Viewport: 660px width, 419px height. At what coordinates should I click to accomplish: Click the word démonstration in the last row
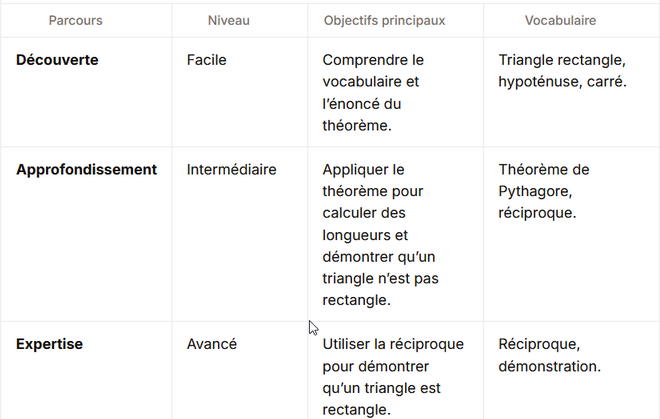point(549,366)
